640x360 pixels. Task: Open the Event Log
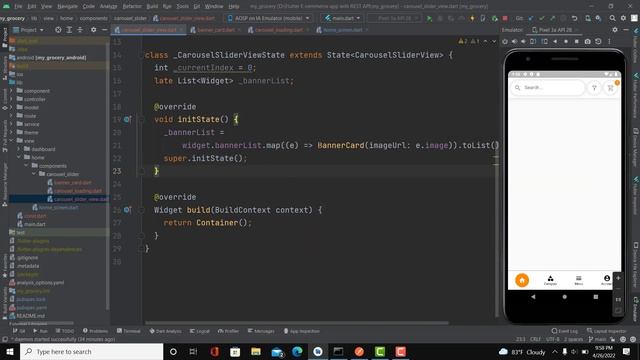coord(564,331)
